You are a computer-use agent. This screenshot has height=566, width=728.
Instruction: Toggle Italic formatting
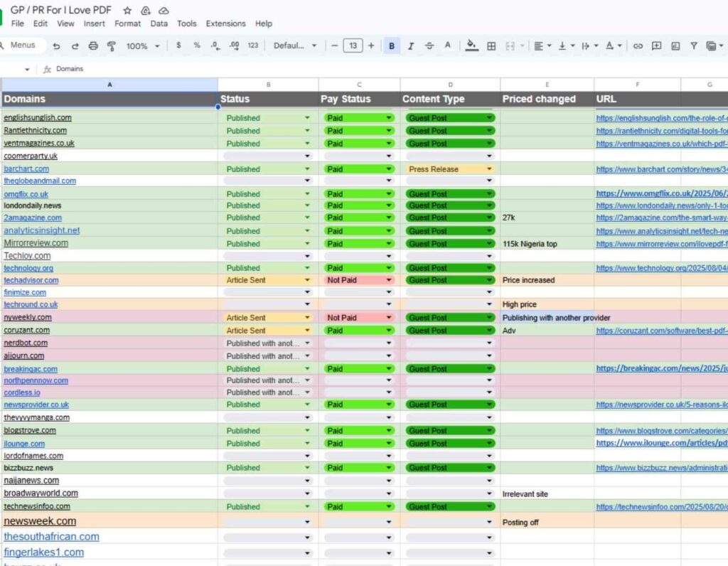[410, 46]
